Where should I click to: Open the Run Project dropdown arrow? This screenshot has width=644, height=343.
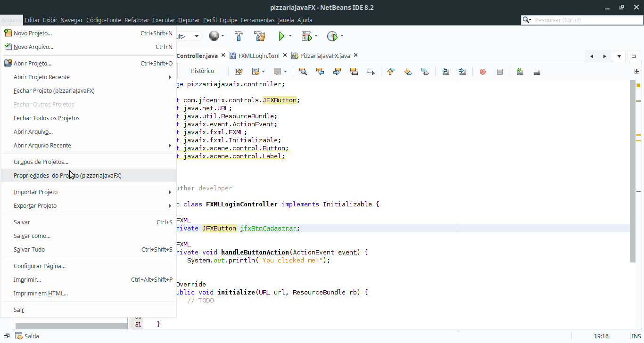pos(290,36)
